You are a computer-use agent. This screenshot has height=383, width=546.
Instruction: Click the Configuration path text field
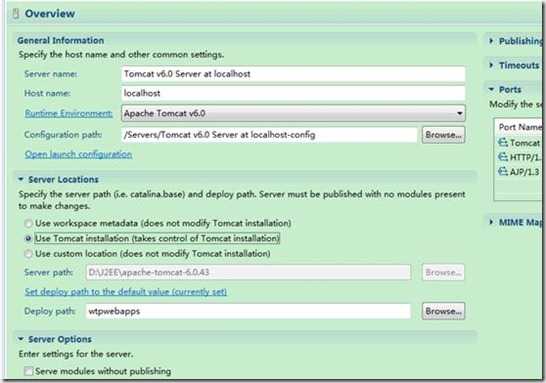[x=269, y=135]
